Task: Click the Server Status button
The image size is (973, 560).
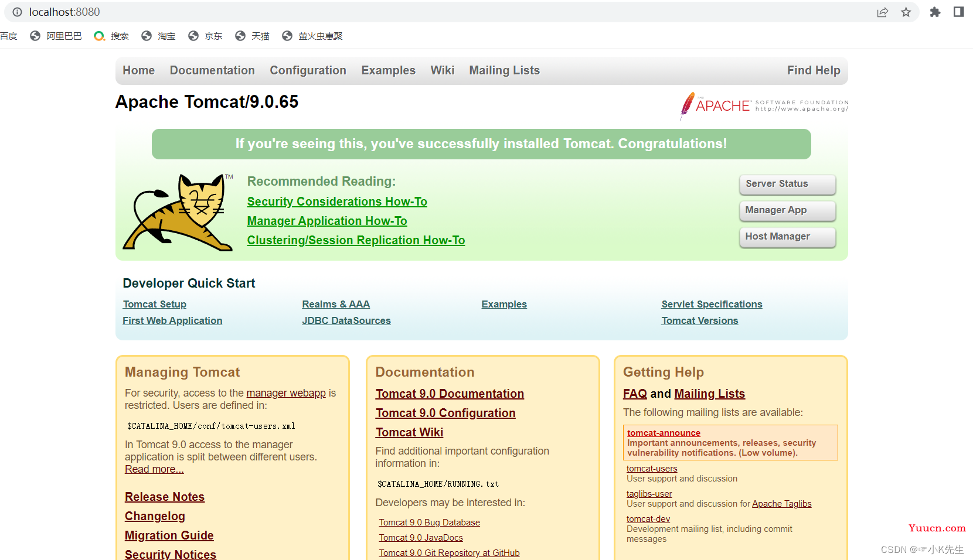Action: [788, 184]
